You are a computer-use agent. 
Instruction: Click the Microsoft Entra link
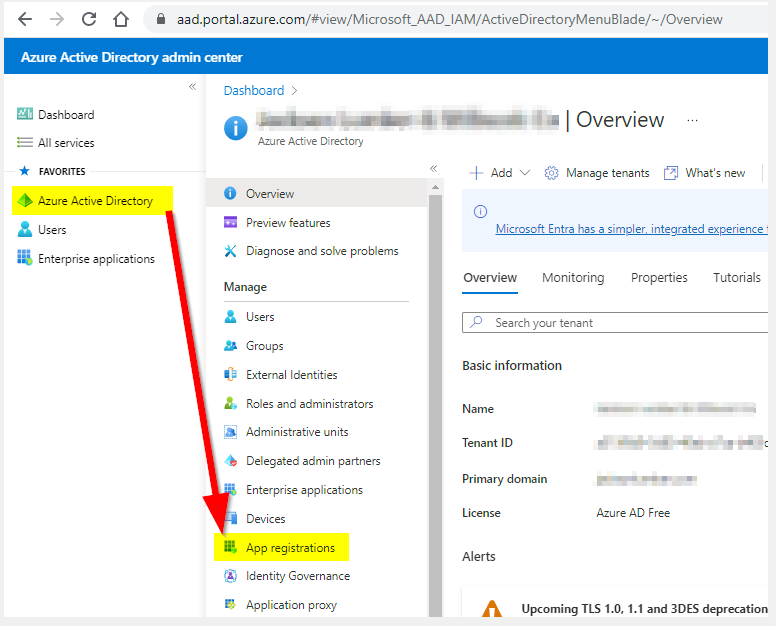630,229
